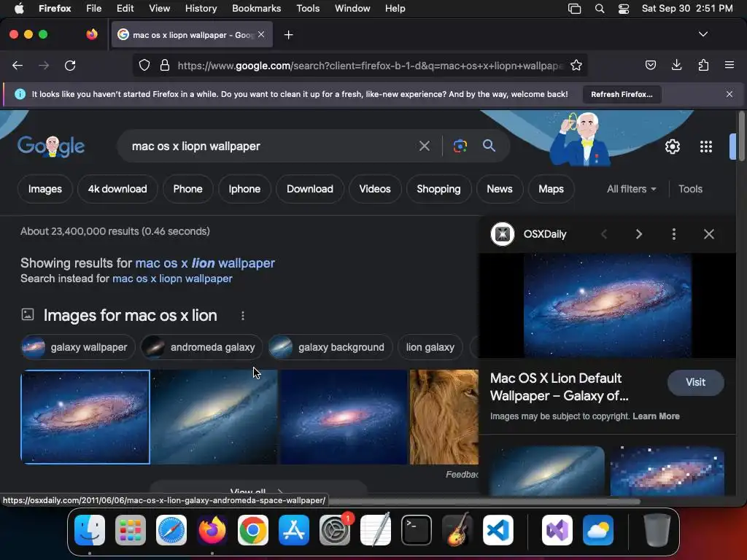The height and width of the screenshot is (560, 747).
Task: Open Google quick settings gear
Action: [672, 147]
